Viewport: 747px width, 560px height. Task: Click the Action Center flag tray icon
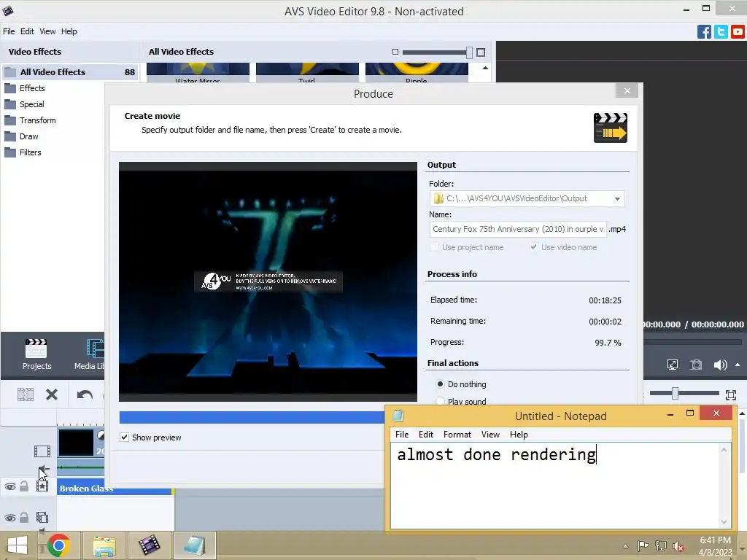click(643, 545)
